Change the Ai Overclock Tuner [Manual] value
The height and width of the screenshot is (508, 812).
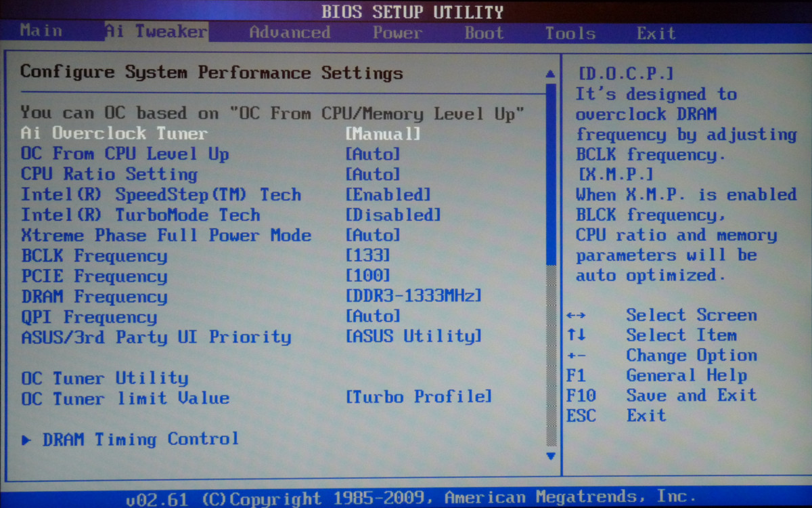pyautogui.click(x=383, y=134)
